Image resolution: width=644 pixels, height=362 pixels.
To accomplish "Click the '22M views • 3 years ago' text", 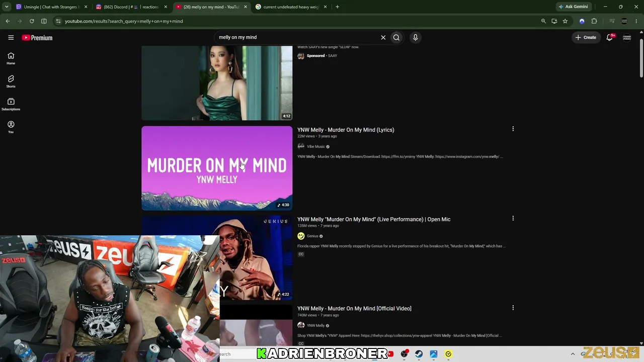I will (x=317, y=136).
